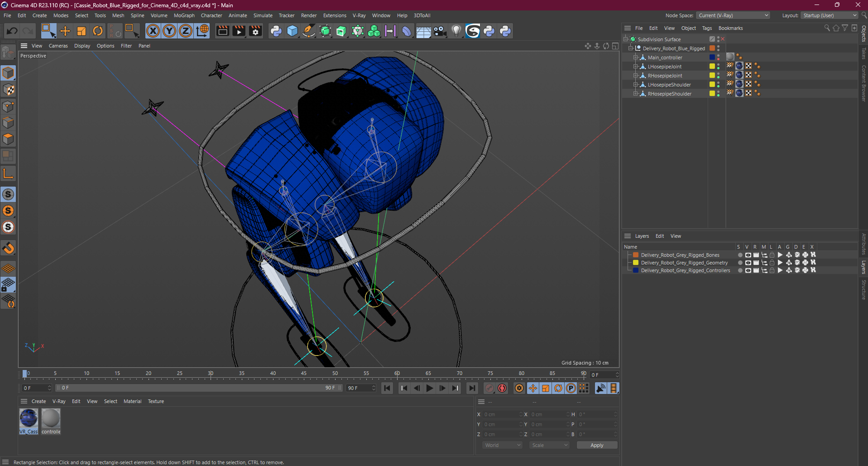Click the Enable Axis L icon
Viewport: 868px width, 466px height.
tap(8, 173)
